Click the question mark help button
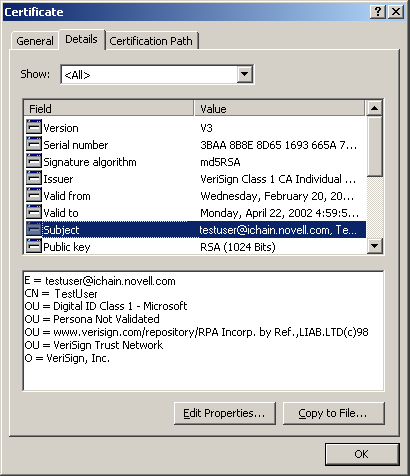This screenshot has height=476, width=410. (x=378, y=12)
